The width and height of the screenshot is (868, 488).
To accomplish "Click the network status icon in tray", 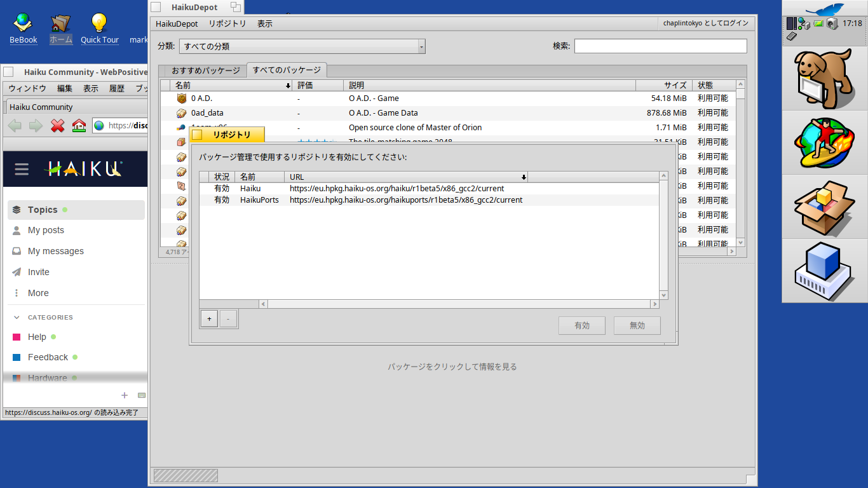I will 804,24.
